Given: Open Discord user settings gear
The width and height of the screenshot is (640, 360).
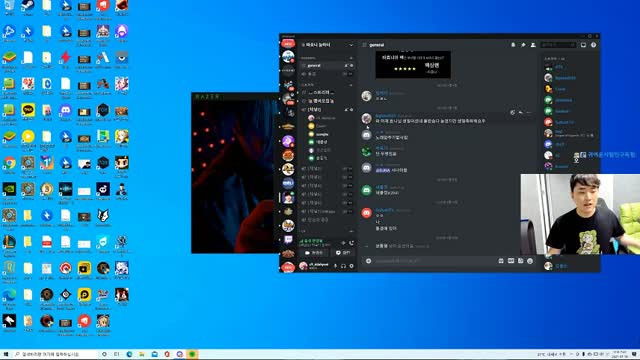Looking at the screenshot, I should [351, 266].
